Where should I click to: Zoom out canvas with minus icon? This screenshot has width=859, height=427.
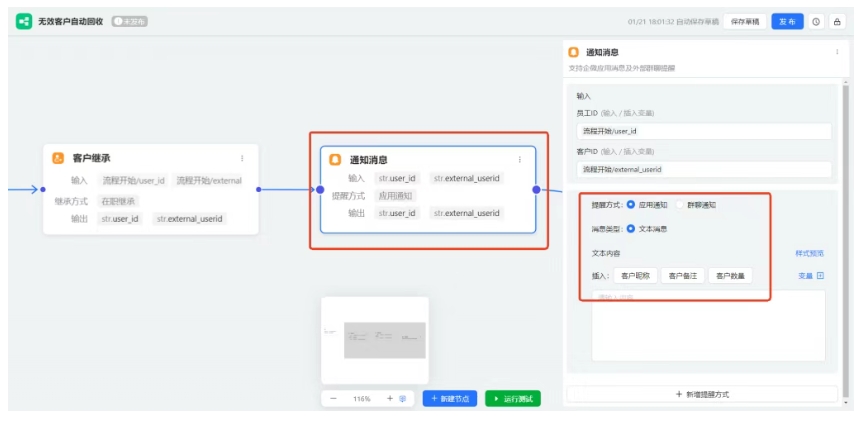(335, 398)
